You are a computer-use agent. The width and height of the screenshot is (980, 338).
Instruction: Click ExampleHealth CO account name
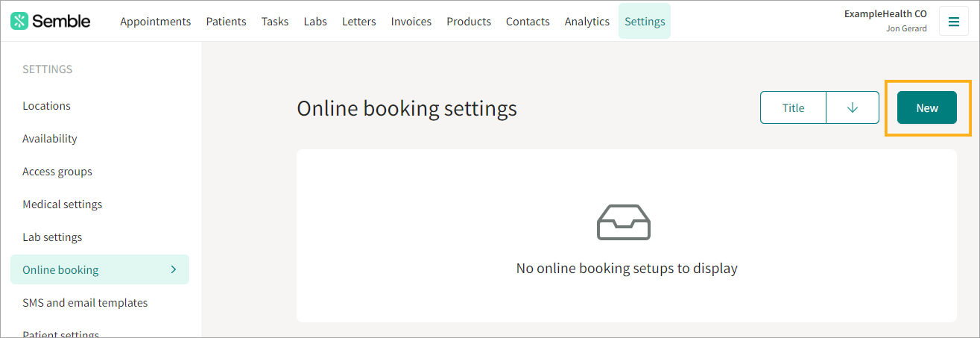(x=885, y=13)
